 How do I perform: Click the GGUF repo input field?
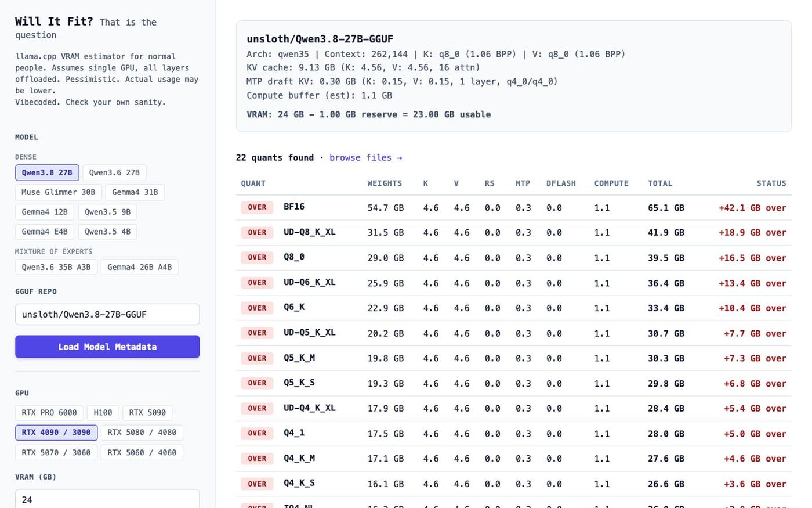click(x=107, y=314)
